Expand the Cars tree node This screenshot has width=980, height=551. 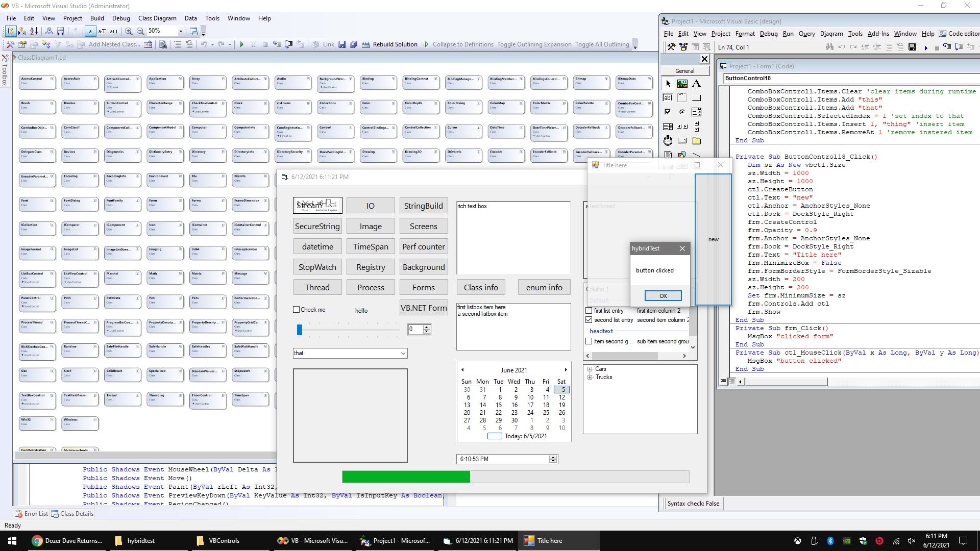click(591, 368)
